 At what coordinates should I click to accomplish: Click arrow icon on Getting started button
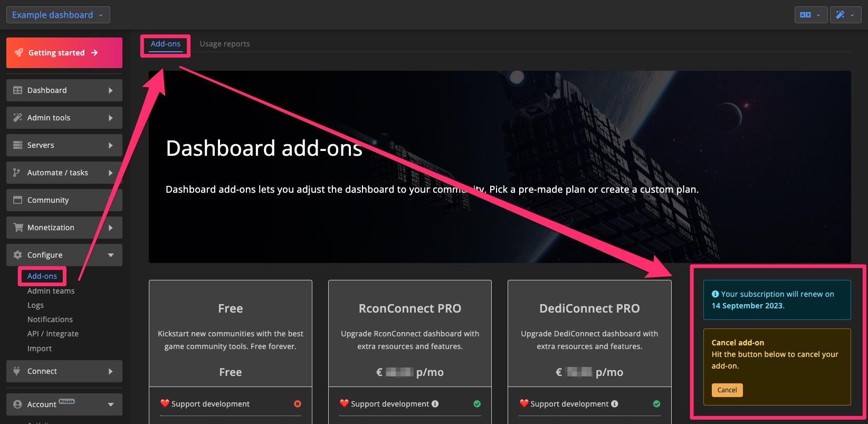pos(94,53)
